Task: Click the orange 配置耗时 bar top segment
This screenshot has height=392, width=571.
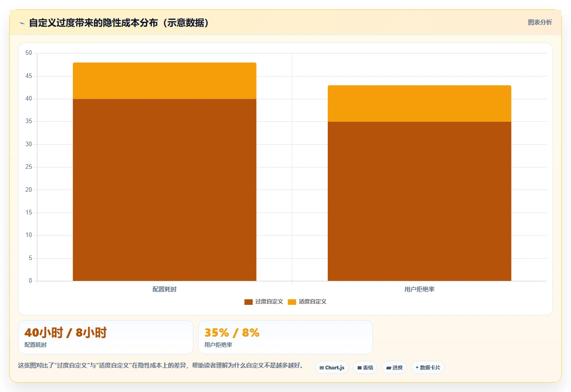Action: 164,81
